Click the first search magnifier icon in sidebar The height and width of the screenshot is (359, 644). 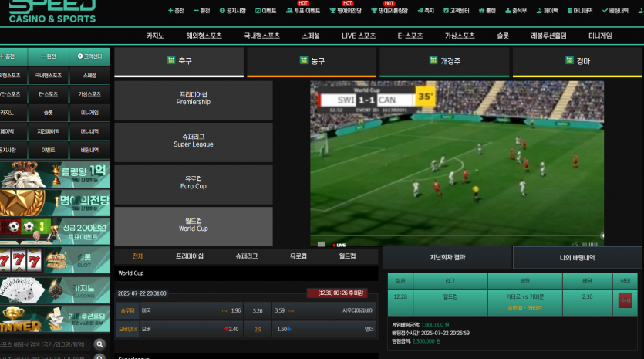pos(99,344)
